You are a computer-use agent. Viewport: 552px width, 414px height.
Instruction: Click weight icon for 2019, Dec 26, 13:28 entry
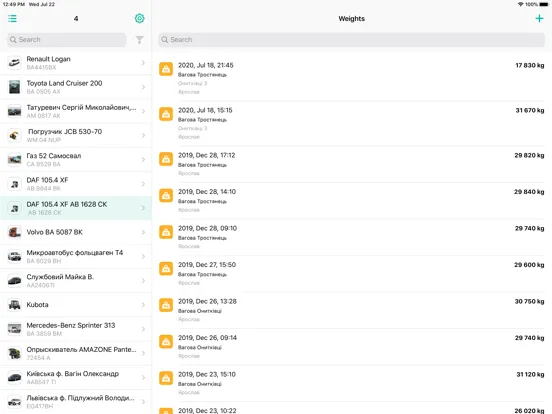coord(166,305)
